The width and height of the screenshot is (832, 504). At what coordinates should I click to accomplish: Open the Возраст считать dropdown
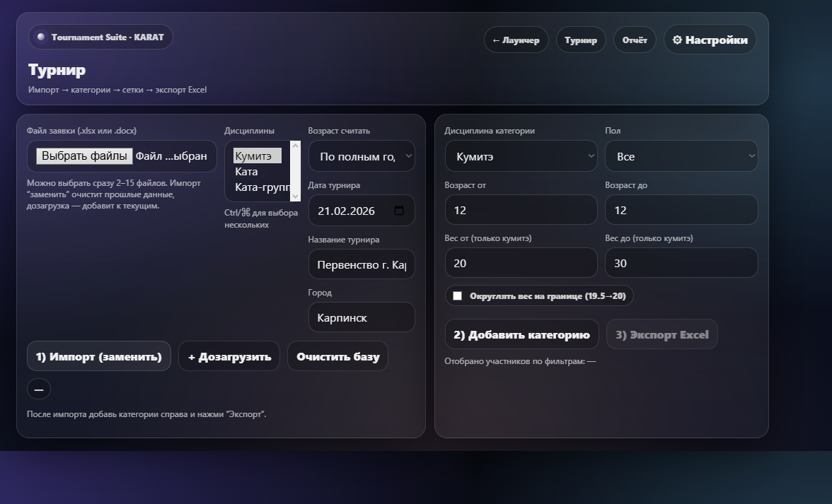(x=362, y=156)
